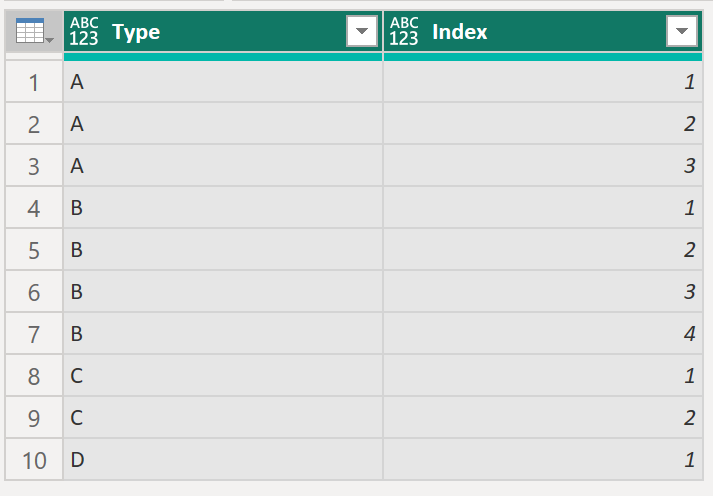Select row number 9
The image size is (713, 496).
pos(34,417)
